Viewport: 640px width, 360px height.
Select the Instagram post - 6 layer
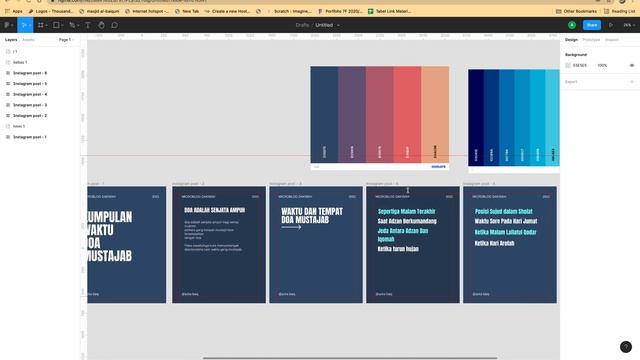(x=40, y=73)
